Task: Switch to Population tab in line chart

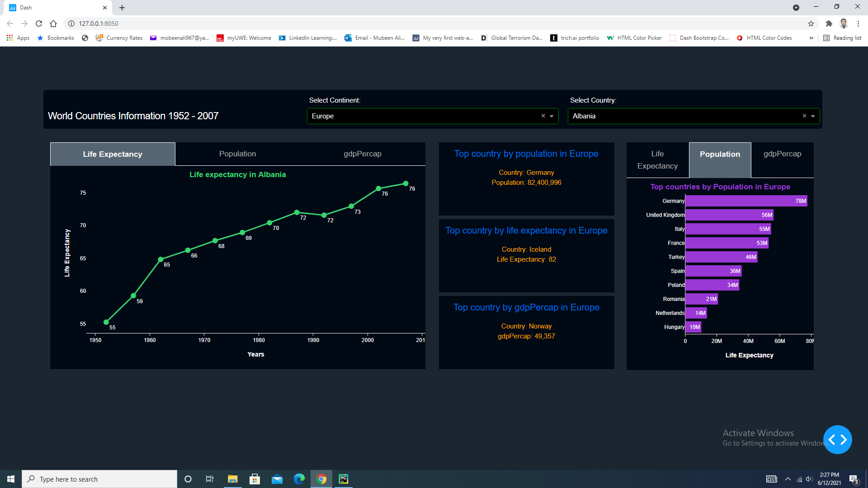Action: [x=237, y=154]
